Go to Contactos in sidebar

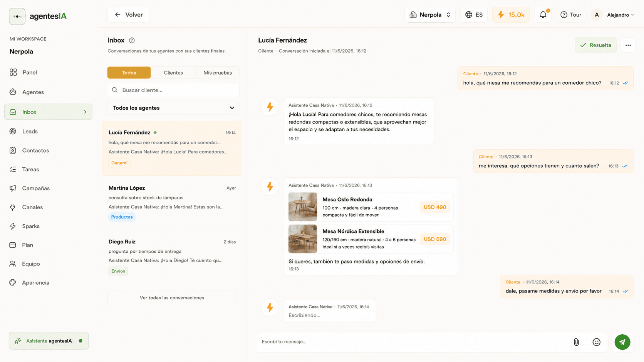tap(48, 150)
